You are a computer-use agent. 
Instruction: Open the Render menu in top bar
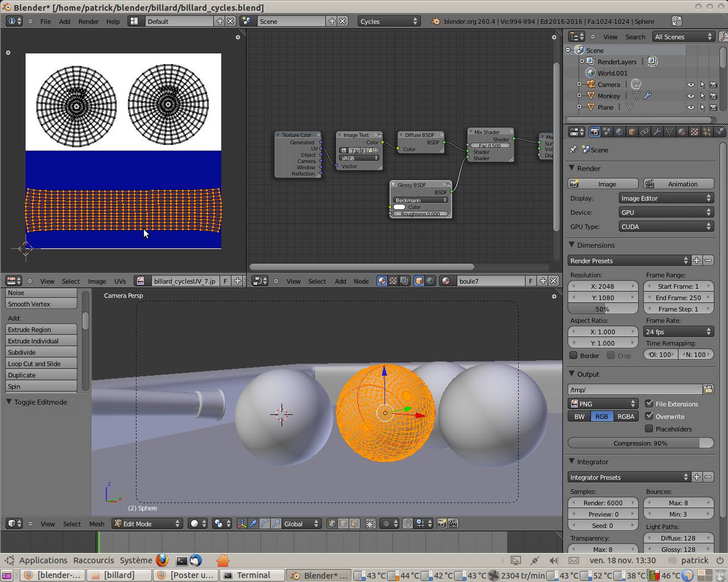[88, 22]
